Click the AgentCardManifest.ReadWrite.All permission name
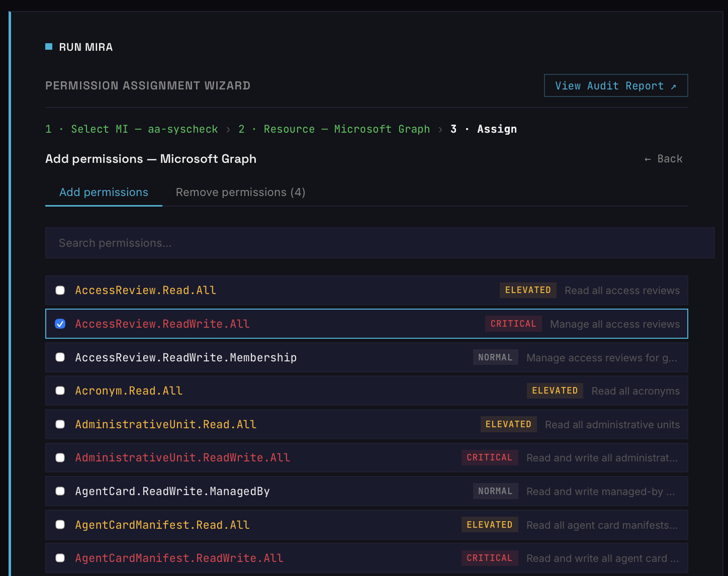The width and height of the screenshot is (728, 576). (179, 558)
